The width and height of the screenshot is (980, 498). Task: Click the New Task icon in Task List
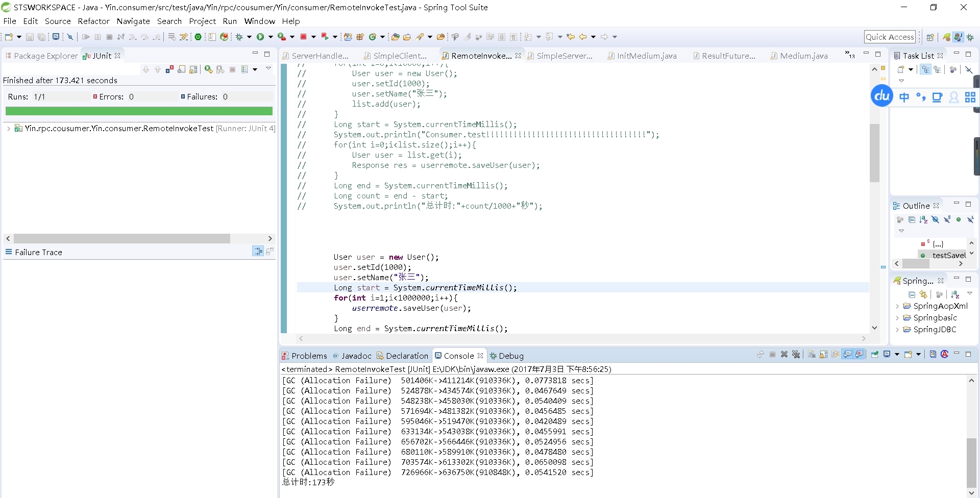pos(901,69)
